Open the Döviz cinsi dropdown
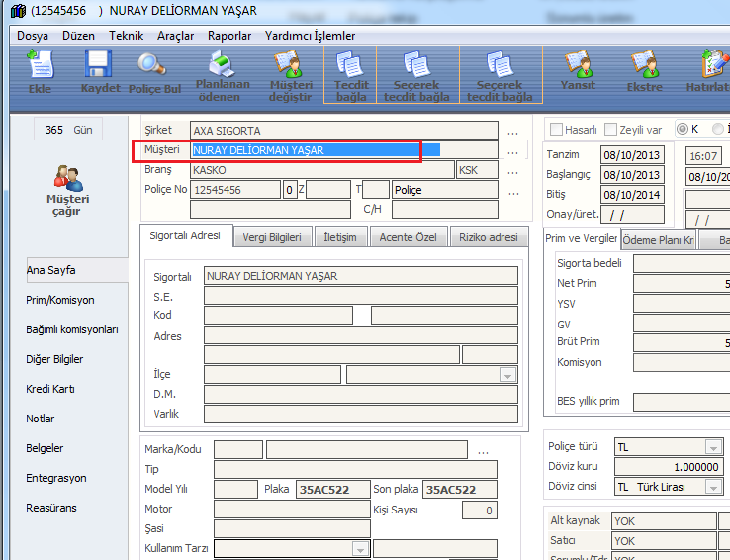The width and height of the screenshot is (730, 560). tap(712, 487)
